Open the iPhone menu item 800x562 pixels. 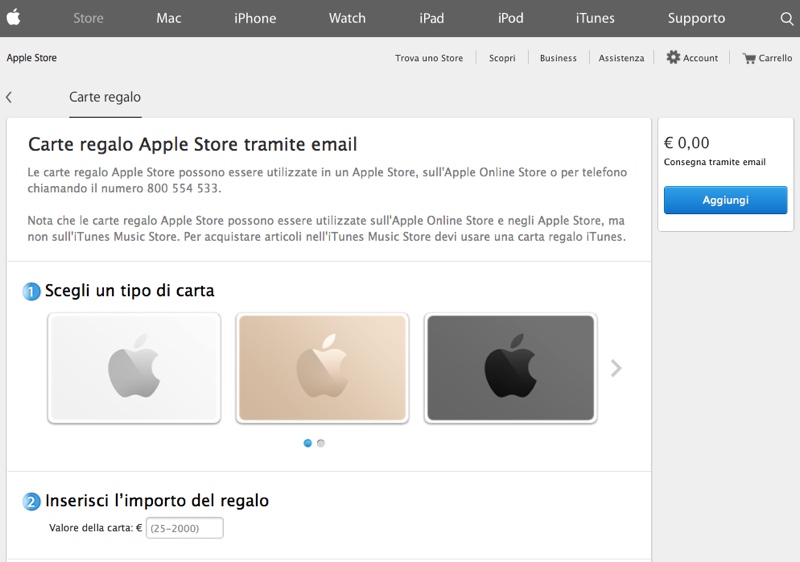point(255,18)
